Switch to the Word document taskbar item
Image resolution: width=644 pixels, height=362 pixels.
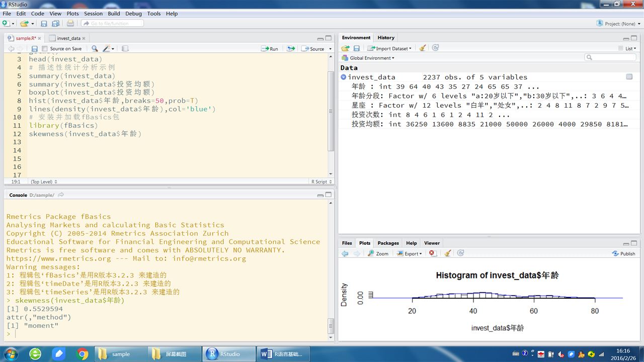point(284,354)
